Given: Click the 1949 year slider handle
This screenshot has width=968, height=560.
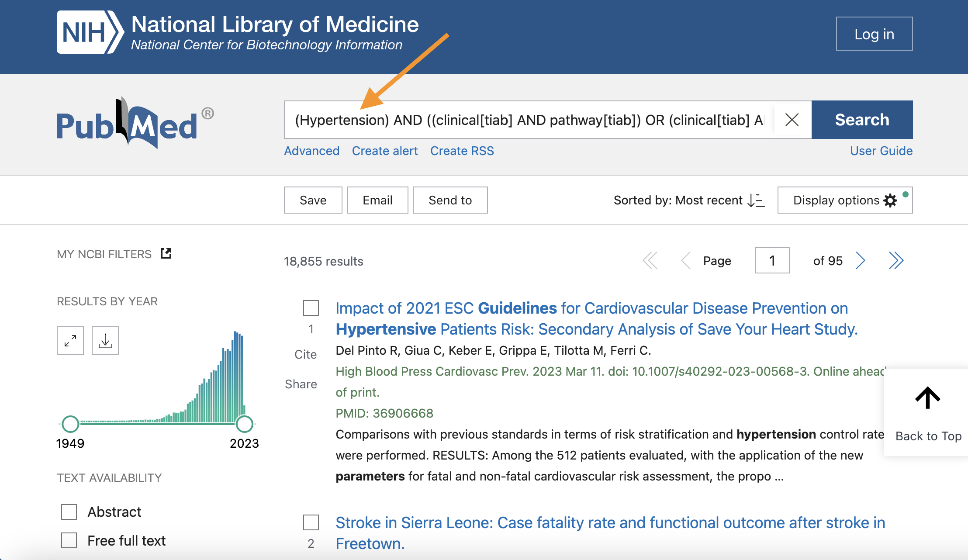Looking at the screenshot, I should tap(70, 424).
